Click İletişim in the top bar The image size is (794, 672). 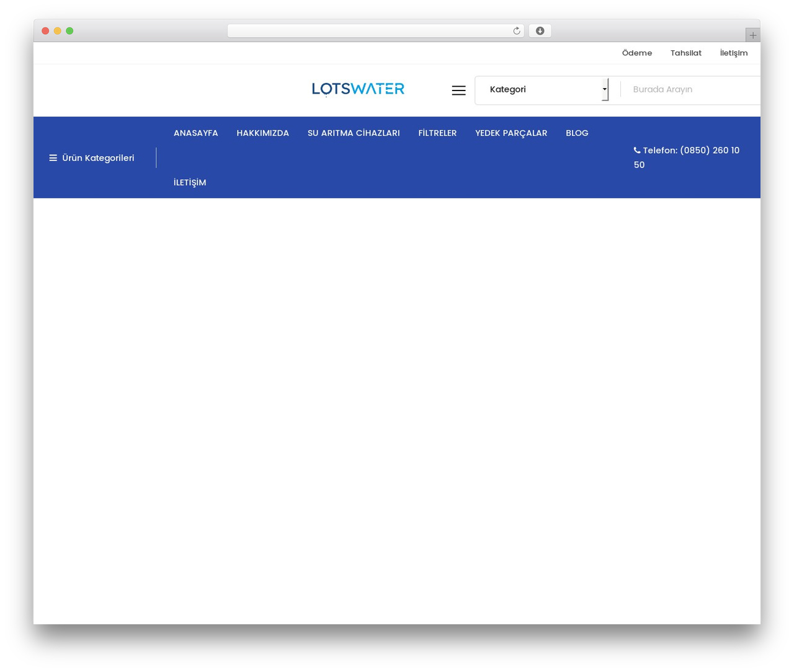[x=734, y=53]
